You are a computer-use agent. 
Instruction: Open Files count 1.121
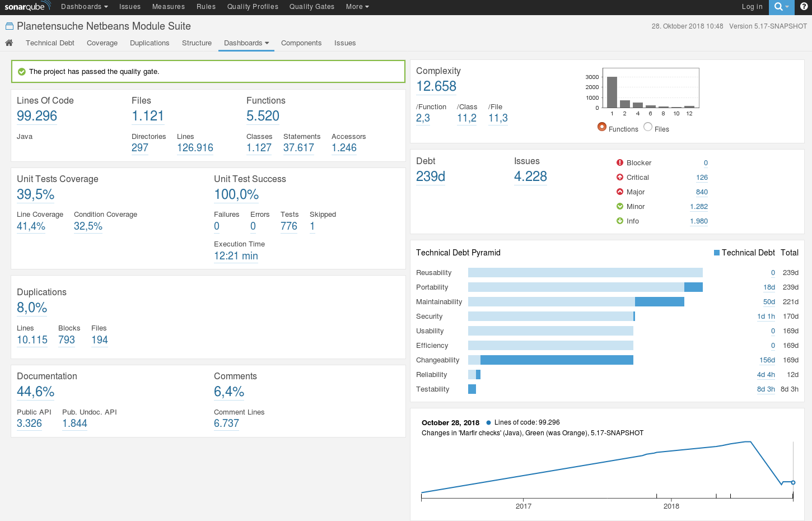click(x=148, y=116)
